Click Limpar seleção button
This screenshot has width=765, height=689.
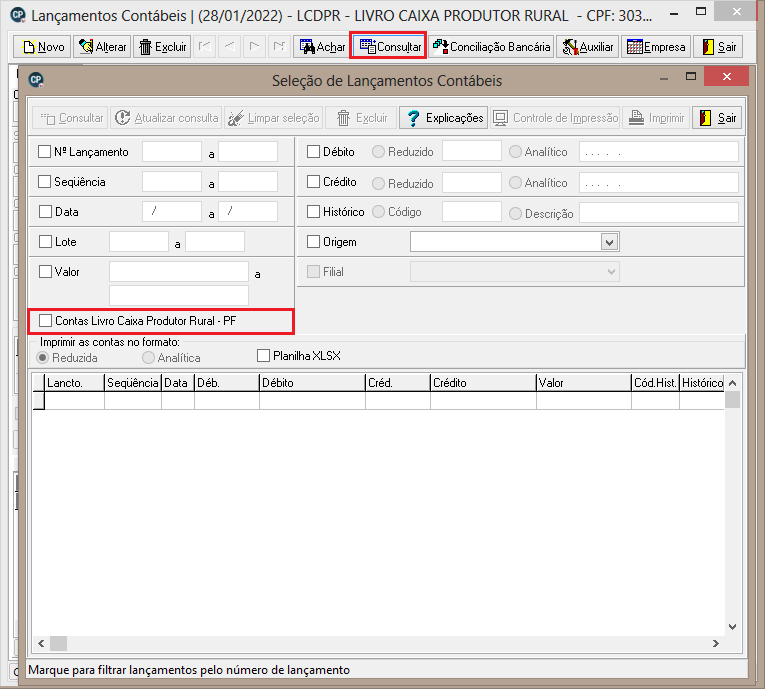[273, 118]
